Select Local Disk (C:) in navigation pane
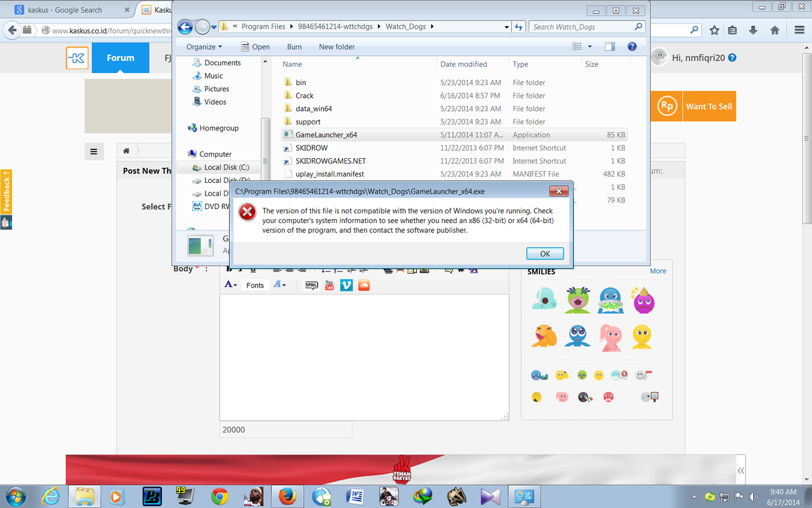The width and height of the screenshot is (812, 508). pyautogui.click(x=226, y=168)
